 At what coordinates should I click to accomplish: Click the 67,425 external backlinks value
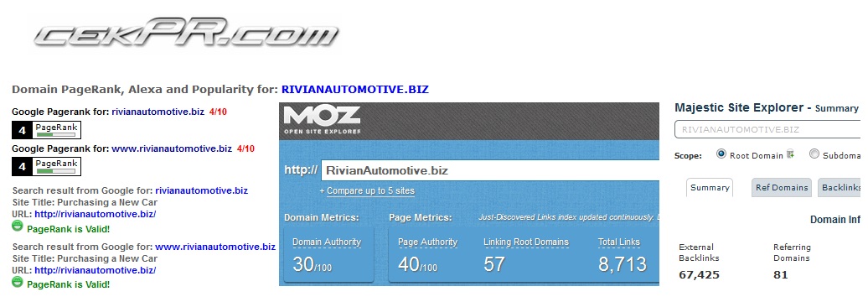click(x=699, y=274)
